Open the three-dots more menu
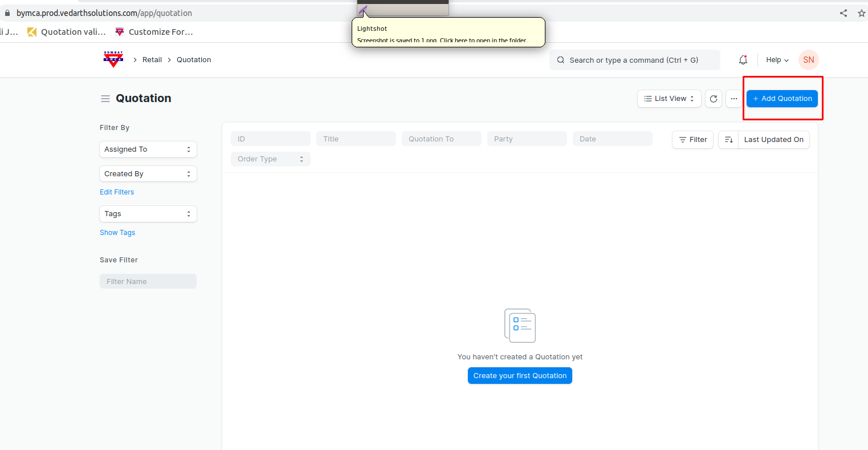Image resolution: width=868 pixels, height=450 pixels. [734, 99]
